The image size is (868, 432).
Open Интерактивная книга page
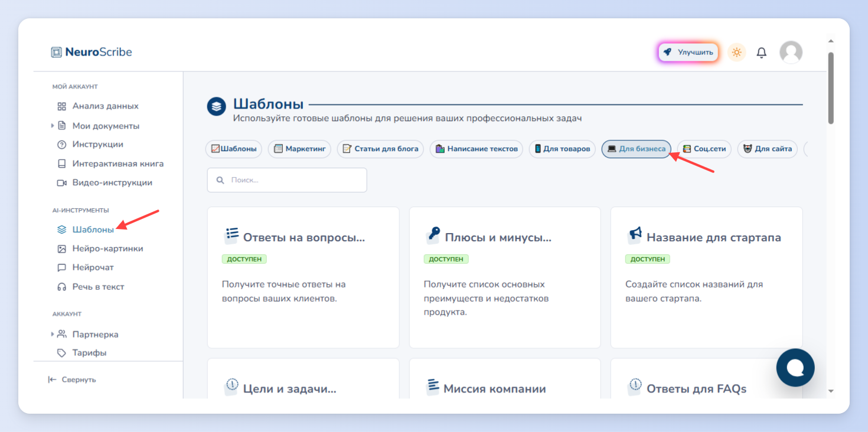point(118,163)
